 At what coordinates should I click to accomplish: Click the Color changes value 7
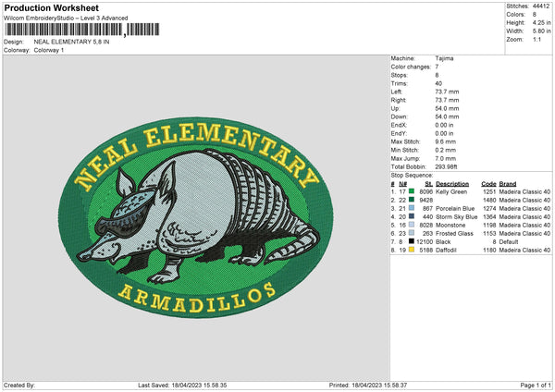point(437,67)
